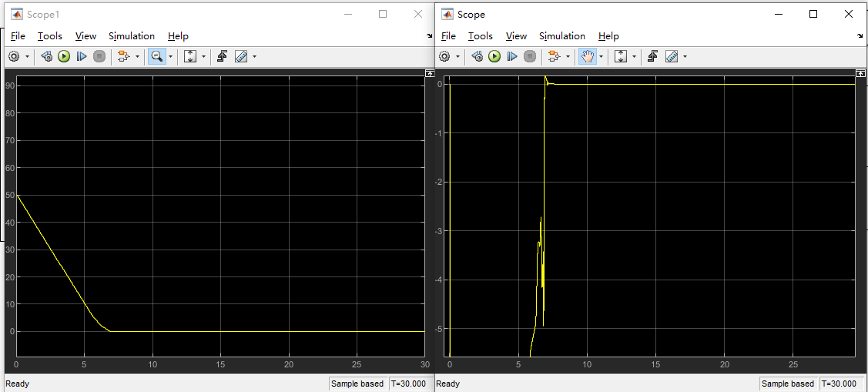Click "Ready" text in Scope status bar
868x392 pixels.
[x=447, y=384]
